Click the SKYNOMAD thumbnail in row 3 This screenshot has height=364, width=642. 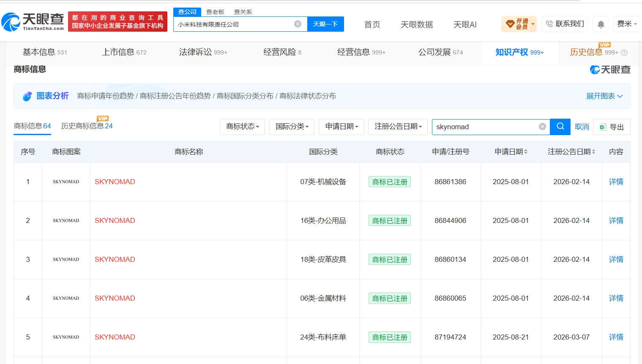pos(66,259)
